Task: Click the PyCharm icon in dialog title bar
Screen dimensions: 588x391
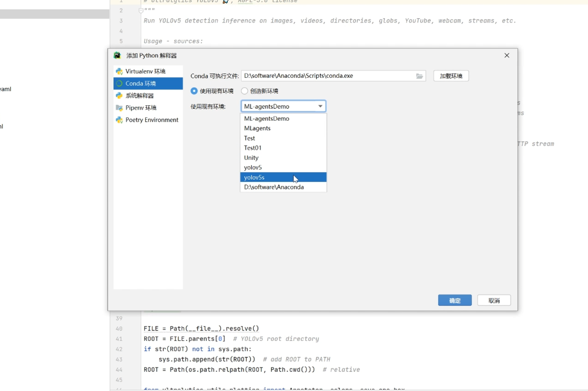Action: (x=117, y=55)
